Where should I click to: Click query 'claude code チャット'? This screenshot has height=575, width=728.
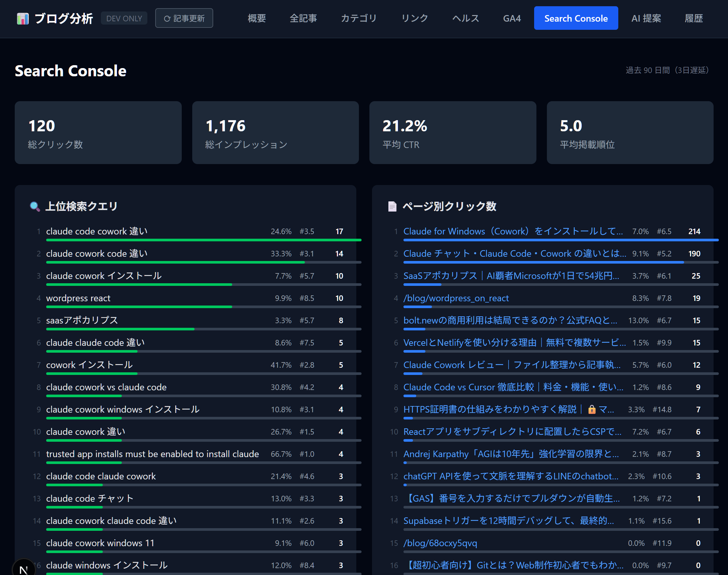coord(90,498)
